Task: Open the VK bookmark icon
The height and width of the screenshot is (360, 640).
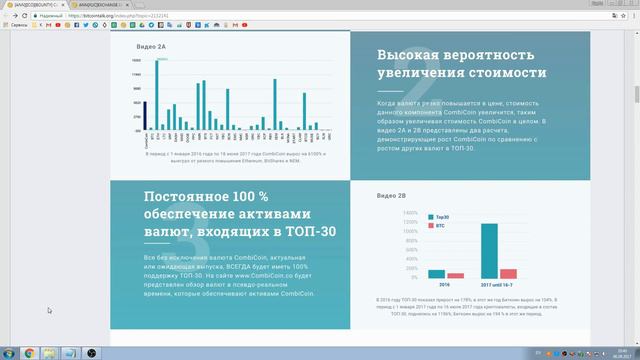Action: [x=207, y=25]
